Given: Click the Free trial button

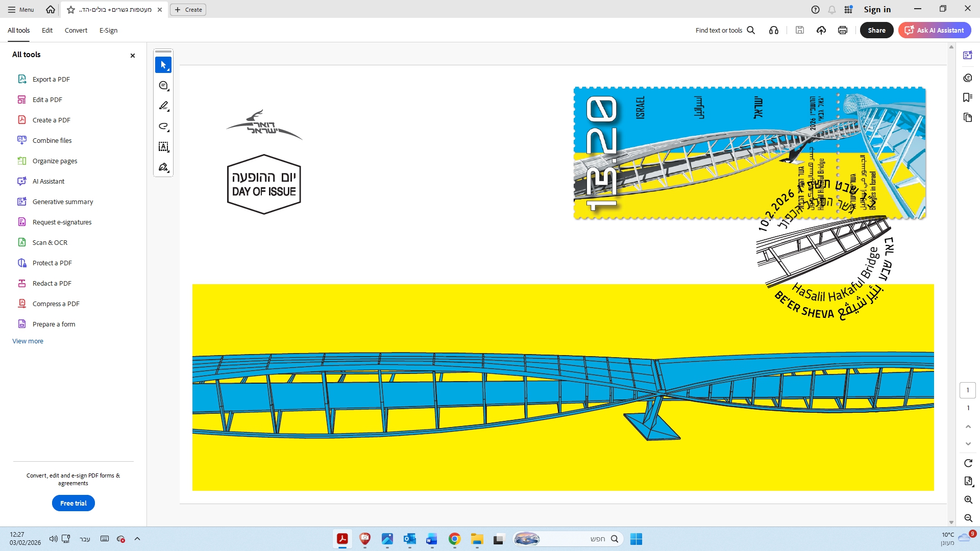Looking at the screenshot, I should [73, 503].
